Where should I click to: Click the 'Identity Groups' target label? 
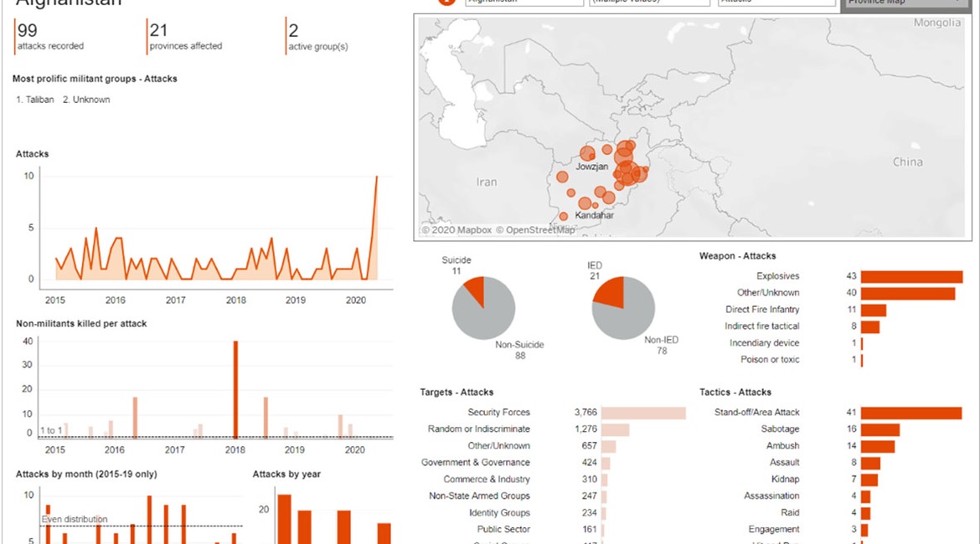[x=499, y=513]
